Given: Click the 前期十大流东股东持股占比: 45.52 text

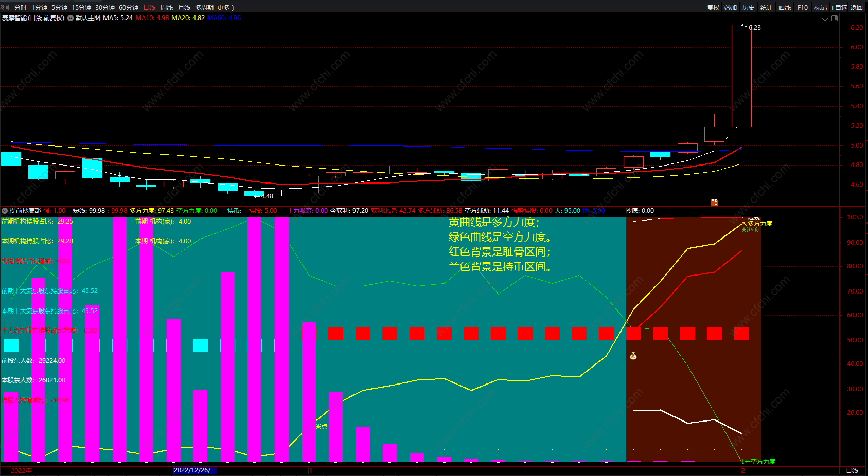Looking at the screenshot, I should click(49, 291).
